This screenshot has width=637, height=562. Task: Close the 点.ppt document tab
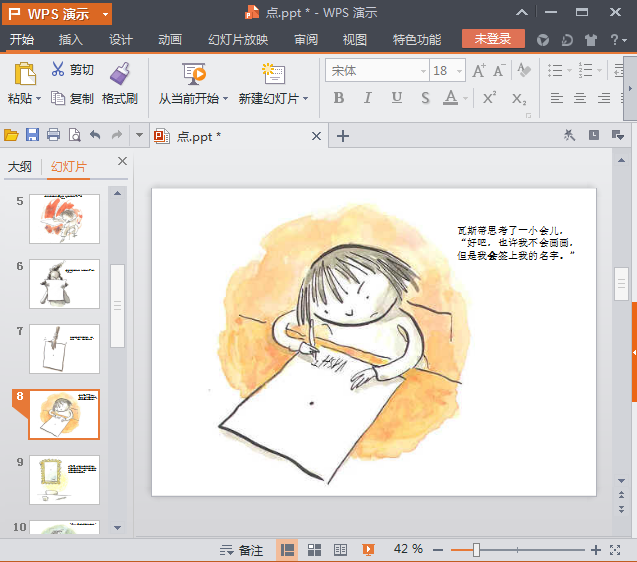(316, 136)
